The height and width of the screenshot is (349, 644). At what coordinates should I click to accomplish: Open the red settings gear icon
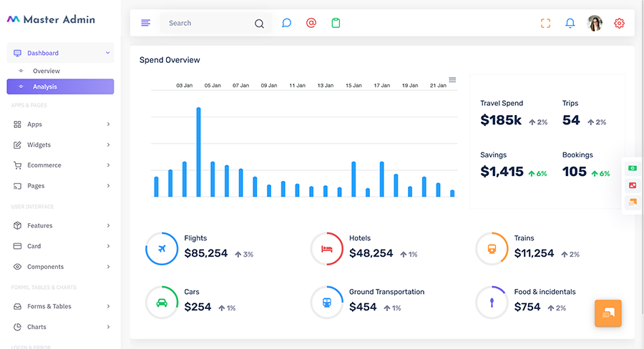click(620, 24)
